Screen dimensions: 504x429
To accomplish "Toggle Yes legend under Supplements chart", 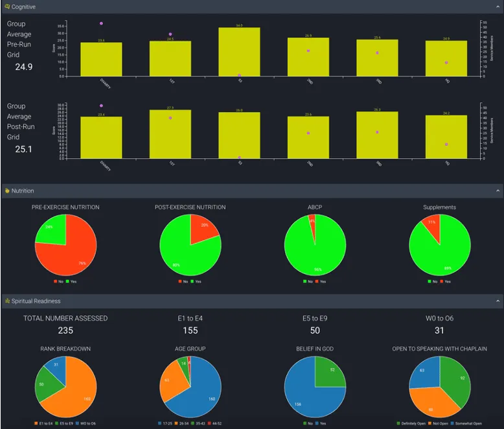I will (446, 281).
